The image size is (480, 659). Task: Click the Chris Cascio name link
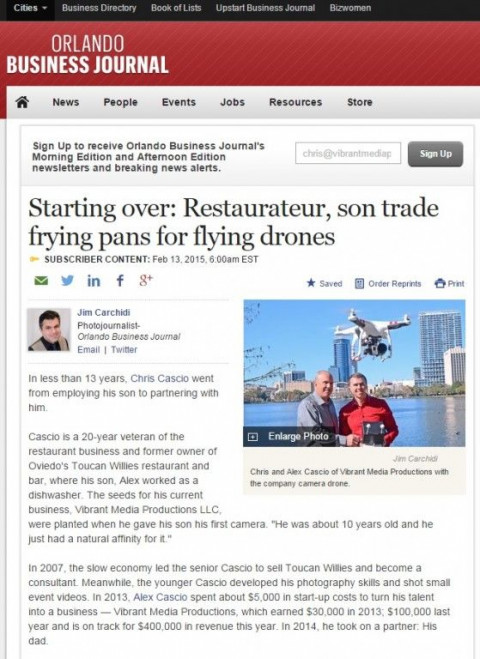click(159, 378)
